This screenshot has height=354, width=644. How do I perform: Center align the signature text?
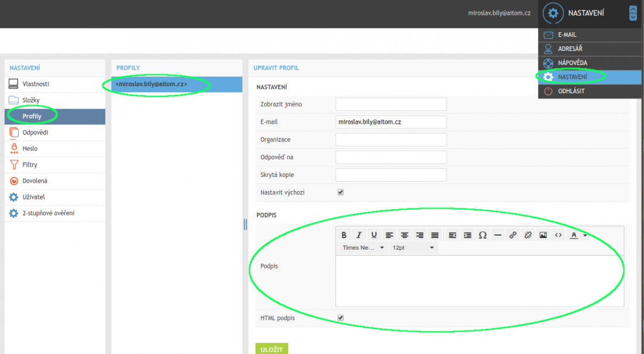[x=405, y=235]
